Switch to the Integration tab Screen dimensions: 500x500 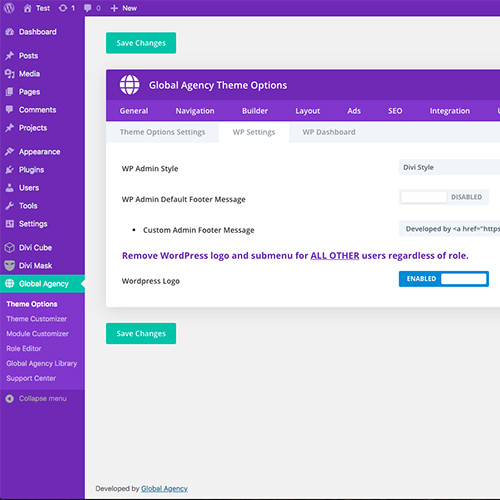(x=450, y=111)
